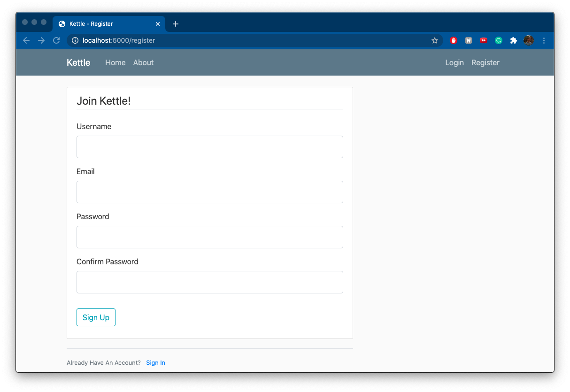Minimize the browser window

tap(34, 22)
